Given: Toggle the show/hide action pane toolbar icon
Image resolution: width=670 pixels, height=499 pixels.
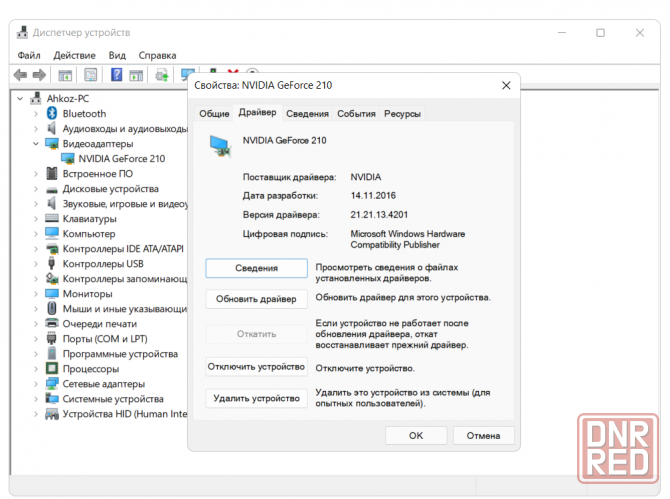Looking at the screenshot, I should pyautogui.click(x=136, y=75).
